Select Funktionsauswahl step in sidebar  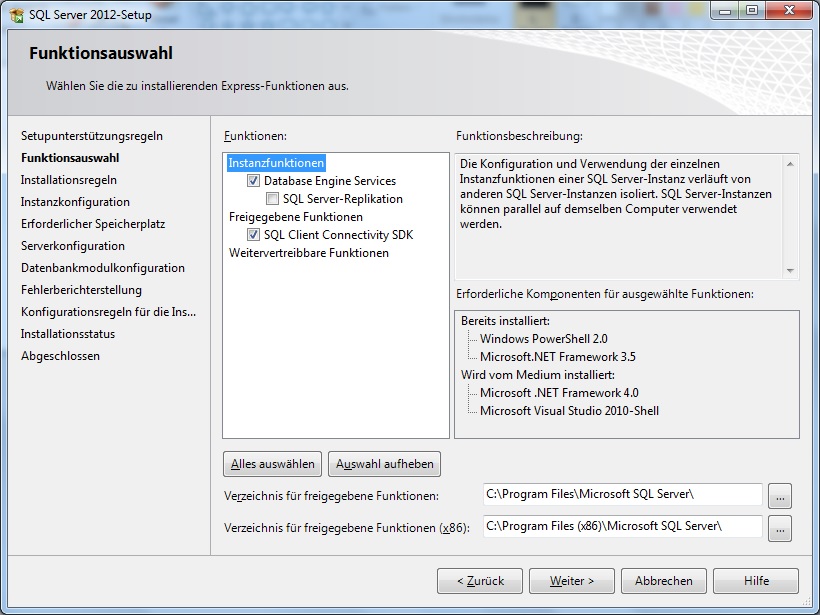[70, 158]
